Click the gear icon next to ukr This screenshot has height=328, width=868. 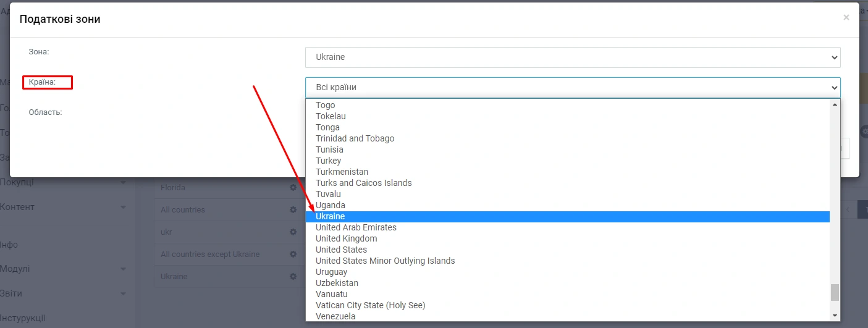[293, 232]
